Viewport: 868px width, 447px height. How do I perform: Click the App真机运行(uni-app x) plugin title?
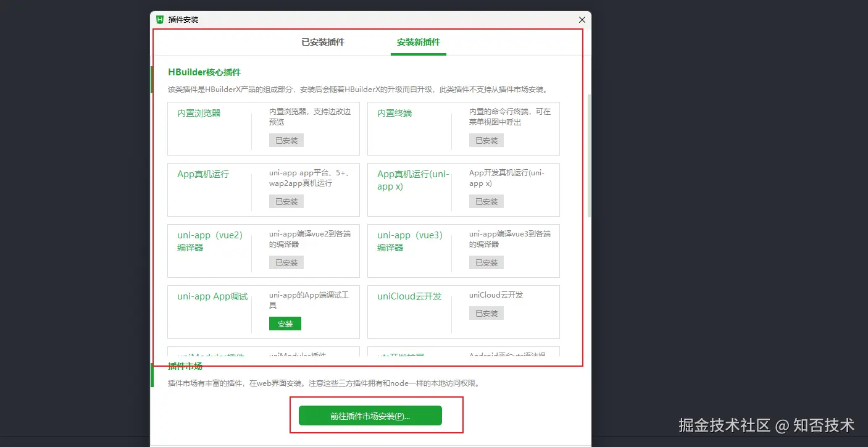413,180
